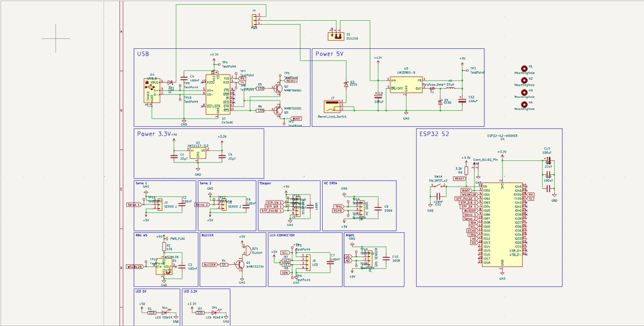This screenshot has width=644, height=326.
Task: Select the R5 resistor symbol
Action: (260, 89)
